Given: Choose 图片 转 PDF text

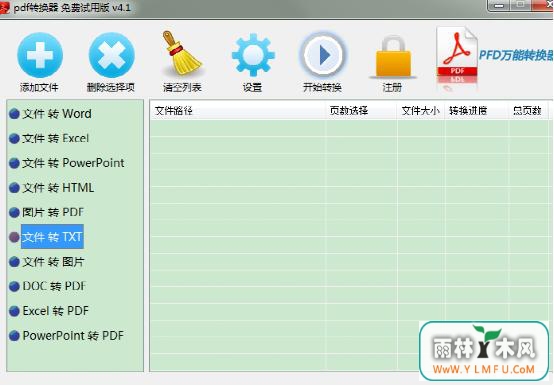Looking at the screenshot, I should click(53, 212).
